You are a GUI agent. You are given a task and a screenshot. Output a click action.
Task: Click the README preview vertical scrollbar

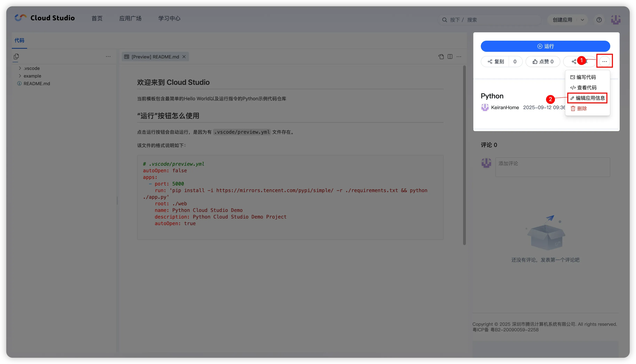click(x=464, y=155)
